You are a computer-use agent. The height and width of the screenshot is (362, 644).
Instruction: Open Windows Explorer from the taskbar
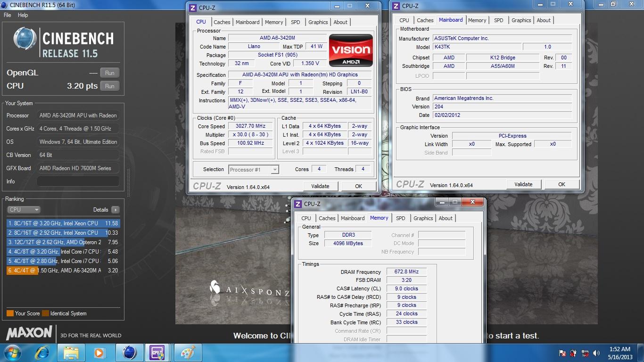(x=71, y=353)
